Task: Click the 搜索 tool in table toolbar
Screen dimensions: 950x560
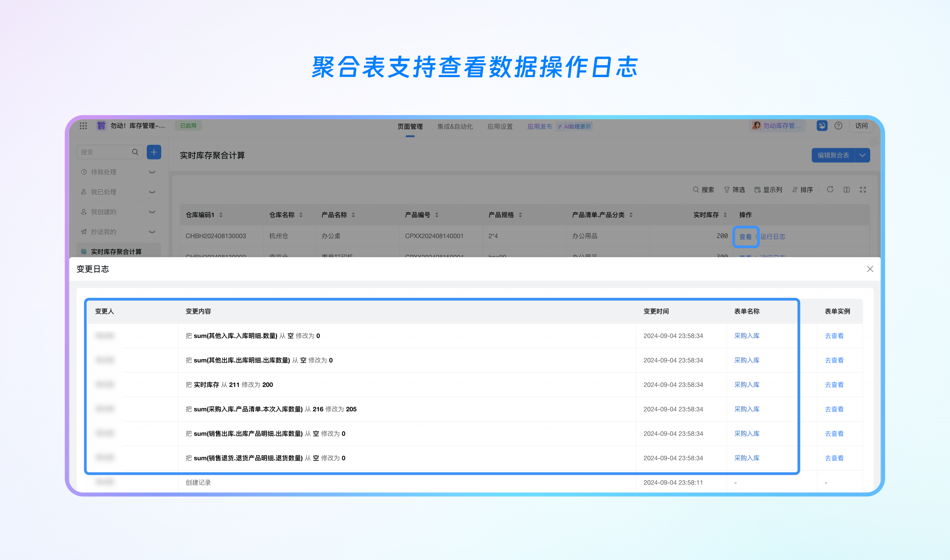Action: coord(704,189)
